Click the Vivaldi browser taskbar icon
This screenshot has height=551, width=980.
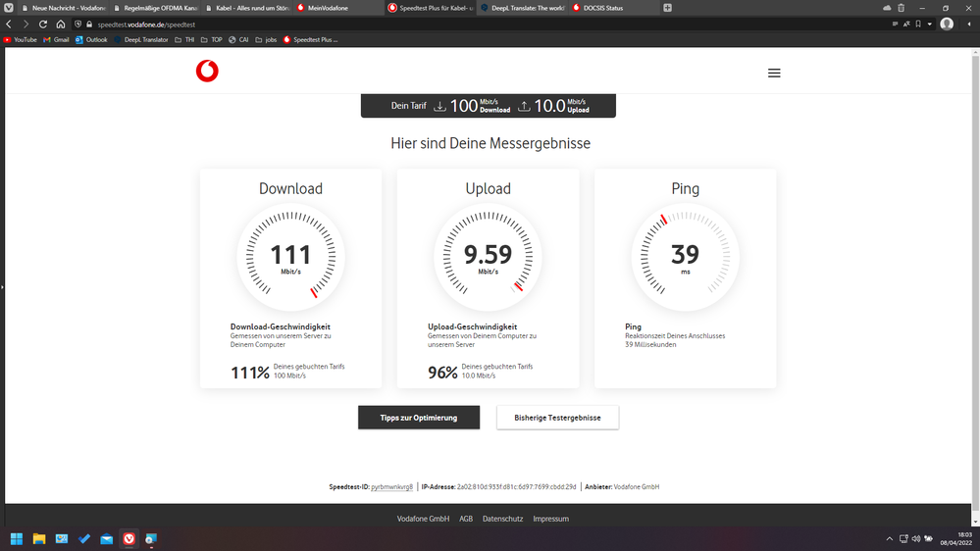coord(129,538)
